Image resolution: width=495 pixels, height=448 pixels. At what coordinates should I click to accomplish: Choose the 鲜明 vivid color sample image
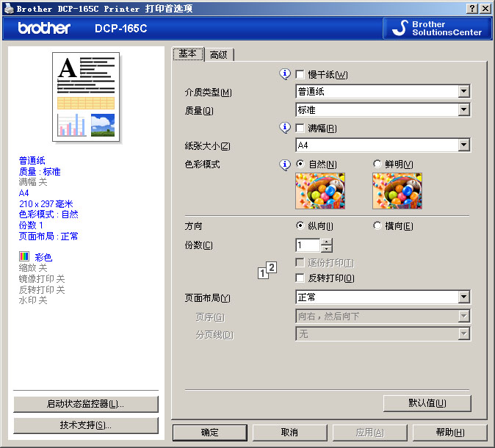click(397, 191)
